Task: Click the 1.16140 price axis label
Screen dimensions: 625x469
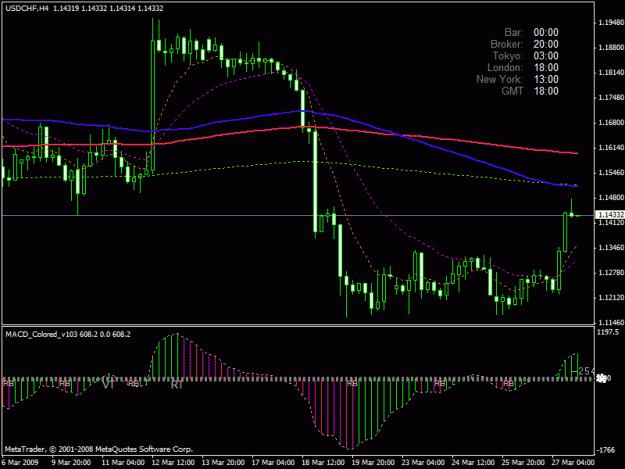Action: coord(611,148)
